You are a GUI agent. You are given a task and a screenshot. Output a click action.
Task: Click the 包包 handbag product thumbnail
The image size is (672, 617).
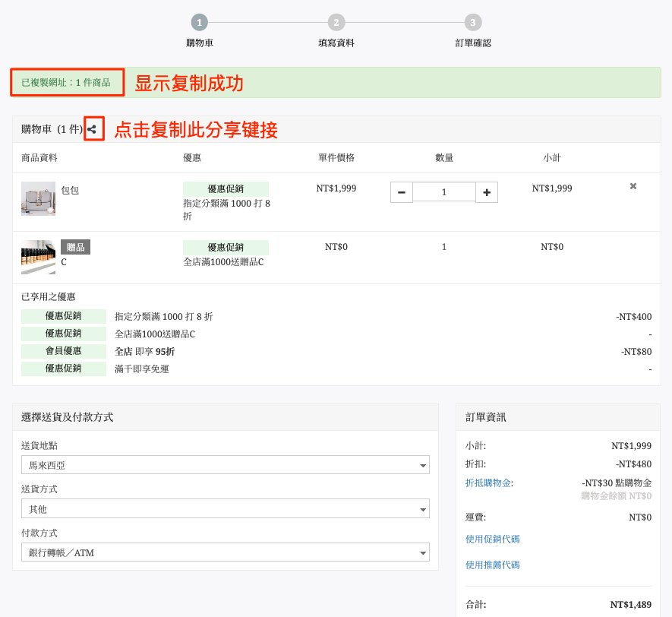tap(38, 198)
